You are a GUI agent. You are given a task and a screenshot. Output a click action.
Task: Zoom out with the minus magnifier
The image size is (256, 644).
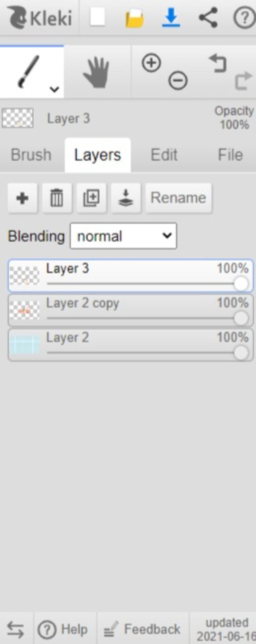pos(178,81)
